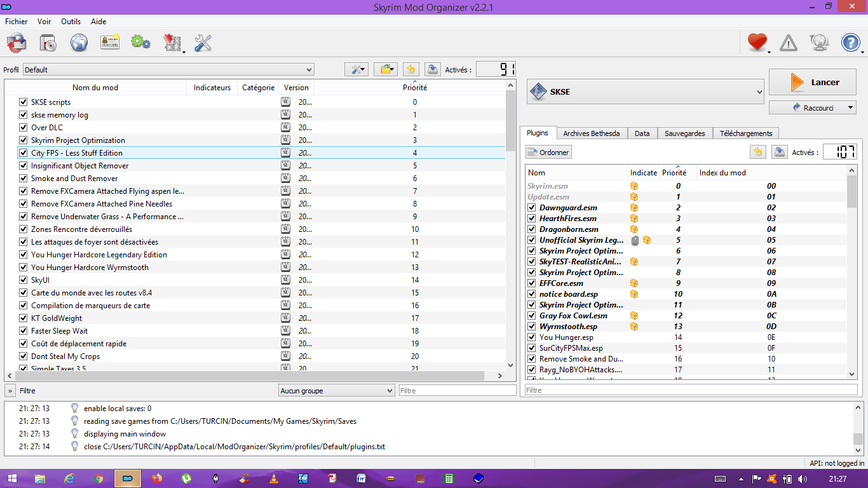The height and width of the screenshot is (488, 868).
Task: Open the Nexus globe icon
Action: pos(79,43)
